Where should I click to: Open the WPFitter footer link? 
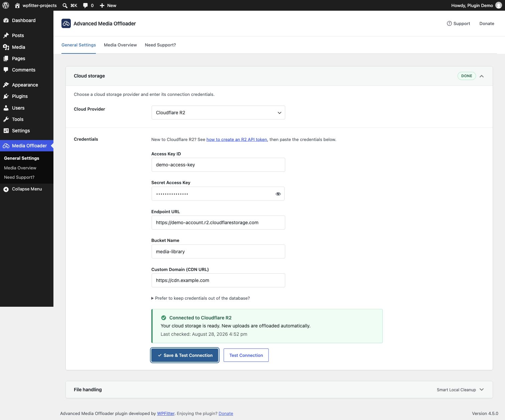(166, 413)
